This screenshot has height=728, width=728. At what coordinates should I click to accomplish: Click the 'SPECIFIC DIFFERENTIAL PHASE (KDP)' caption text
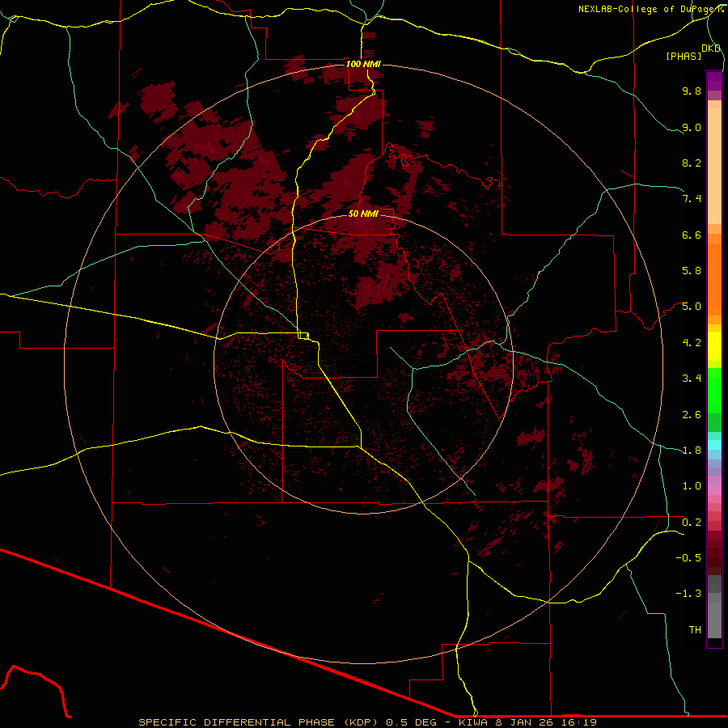[259, 722]
